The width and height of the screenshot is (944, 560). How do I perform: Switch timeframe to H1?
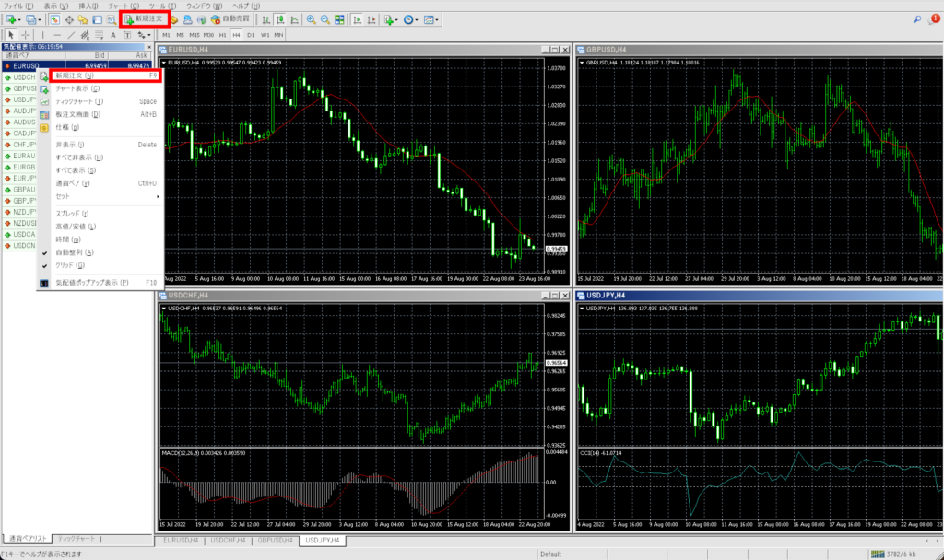click(x=223, y=35)
